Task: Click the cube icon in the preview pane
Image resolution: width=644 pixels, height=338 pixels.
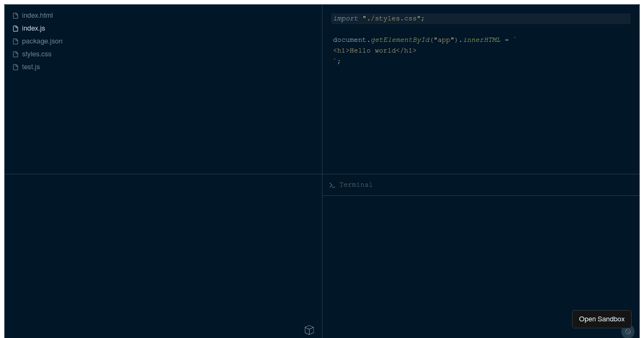Action: point(309,329)
